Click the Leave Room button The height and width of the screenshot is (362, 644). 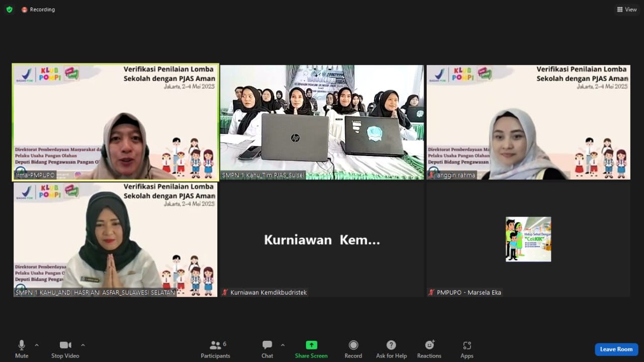coord(616,349)
